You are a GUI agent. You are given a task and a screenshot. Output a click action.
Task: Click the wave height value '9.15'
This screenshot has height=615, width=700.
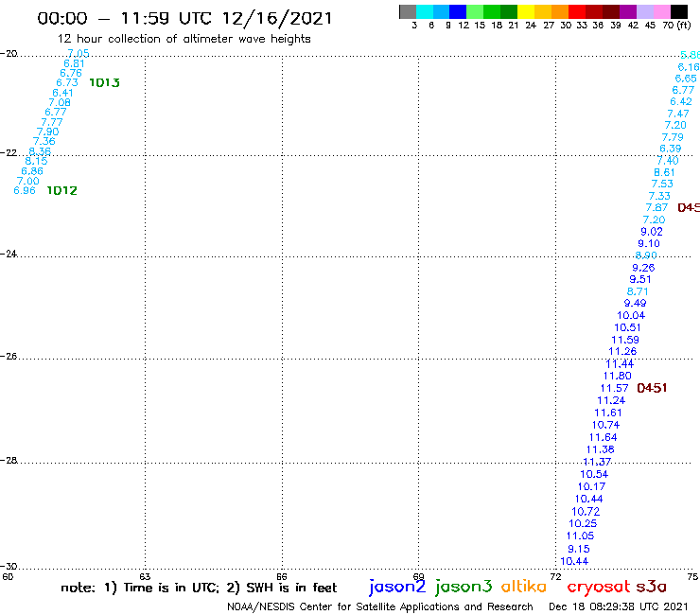tap(579, 549)
